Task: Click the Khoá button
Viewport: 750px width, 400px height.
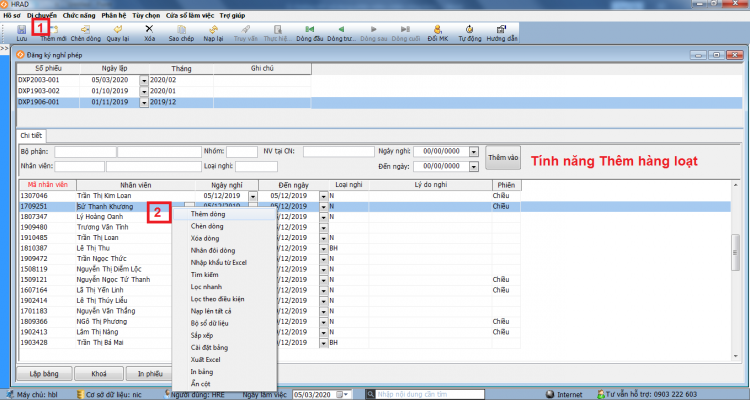Action: pos(99,374)
